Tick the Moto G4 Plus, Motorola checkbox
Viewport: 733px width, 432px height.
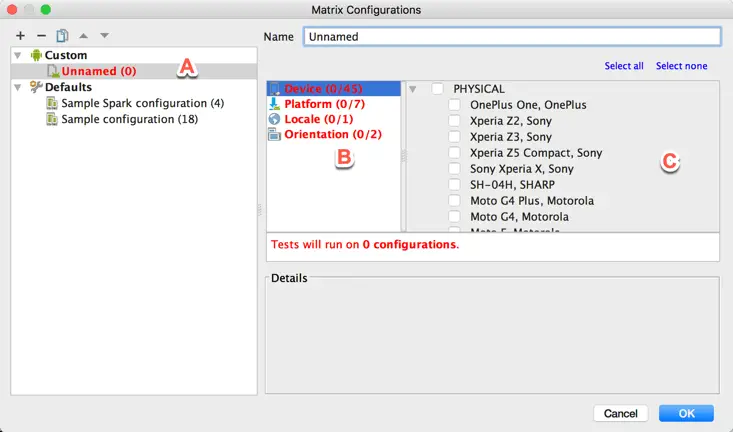(455, 201)
